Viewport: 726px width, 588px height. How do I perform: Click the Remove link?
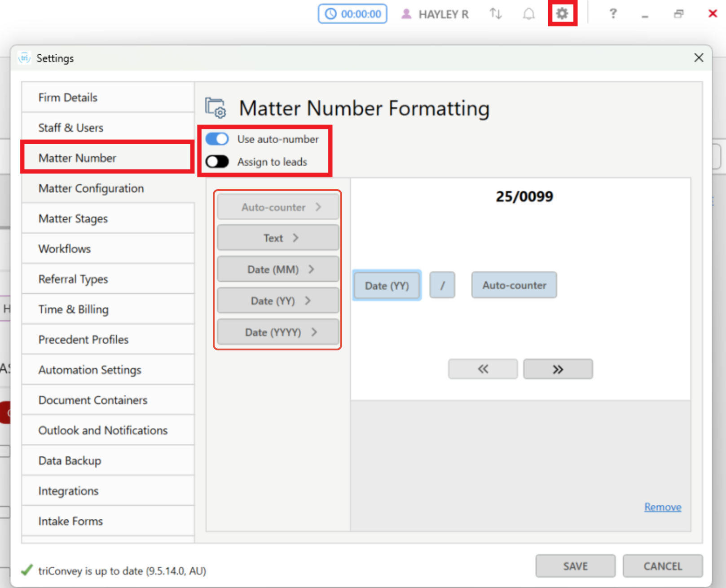663,507
